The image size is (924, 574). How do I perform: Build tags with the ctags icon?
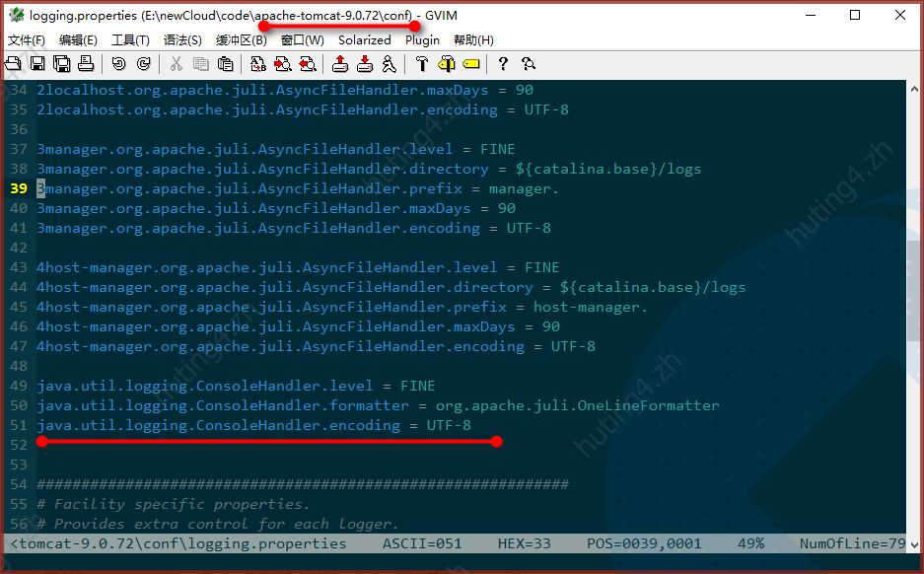tap(446, 64)
